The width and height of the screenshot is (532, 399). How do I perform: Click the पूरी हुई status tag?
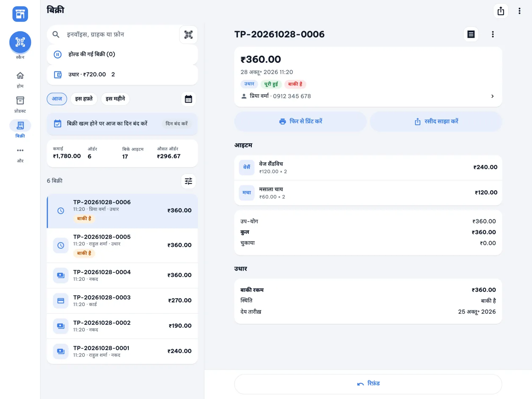point(271,84)
